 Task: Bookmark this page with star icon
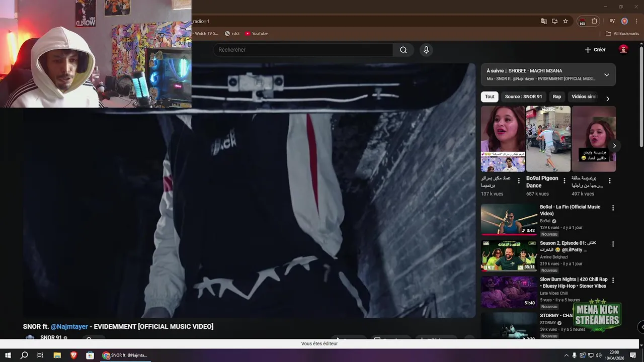click(x=566, y=21)
